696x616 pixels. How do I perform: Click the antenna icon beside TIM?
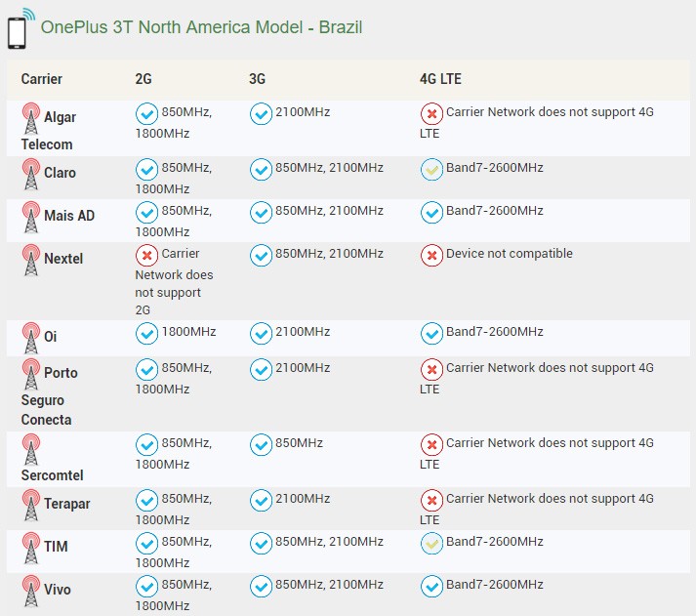click(x=31, y=547)
